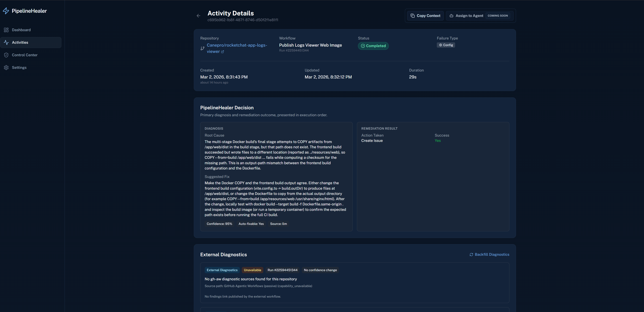
Task: Select Activities in the sidebar
Action: pos(31,43)
